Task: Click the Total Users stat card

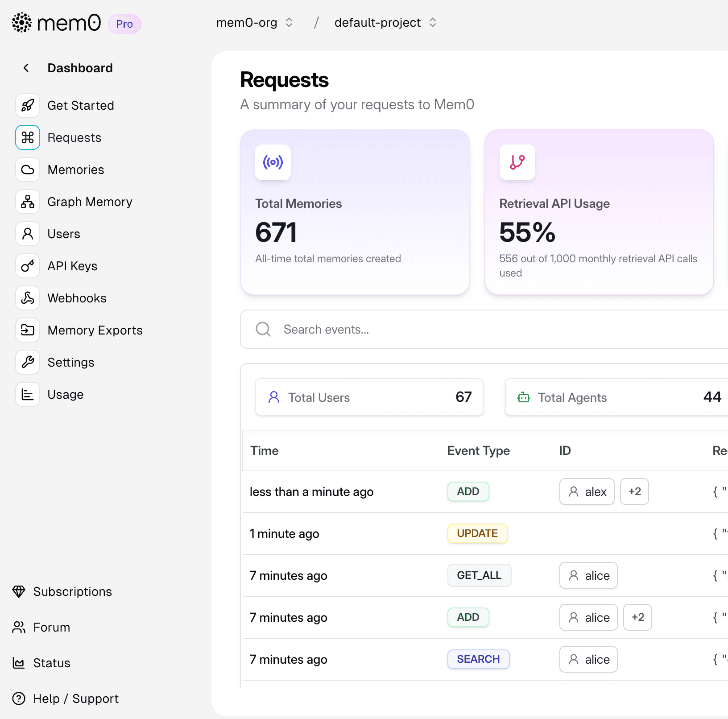Action: pos(369,397)
